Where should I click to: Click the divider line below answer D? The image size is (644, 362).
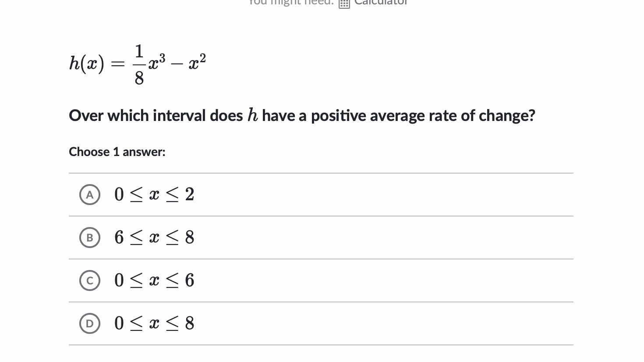click(321, 345)
